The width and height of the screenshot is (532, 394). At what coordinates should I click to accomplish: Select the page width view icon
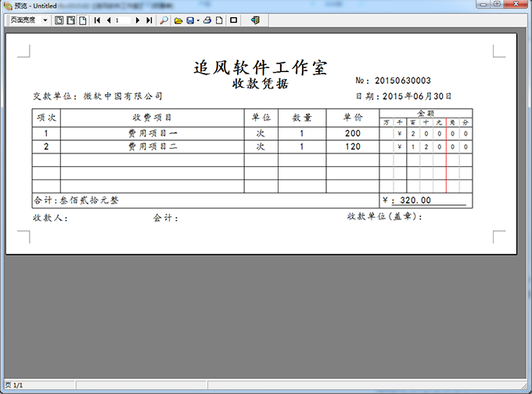point(82,20)
